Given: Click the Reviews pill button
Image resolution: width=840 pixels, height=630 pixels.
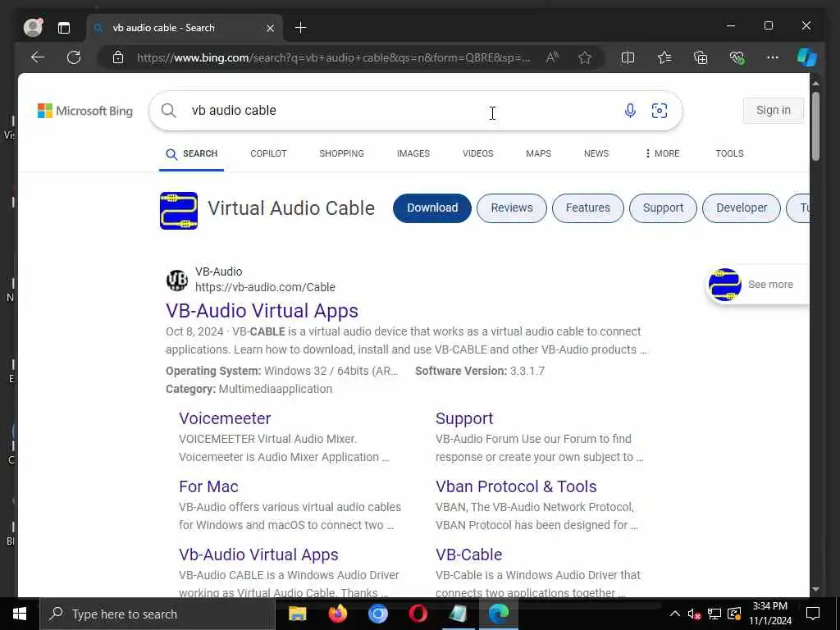Looking at the screenshot, I should (x=512, y=208).
